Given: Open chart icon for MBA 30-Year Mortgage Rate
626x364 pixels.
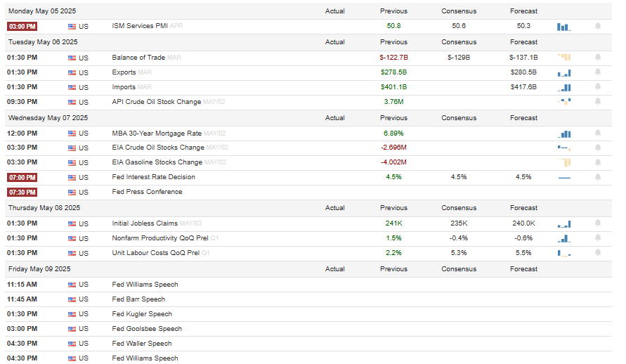Looking at the screenshot, I should coord(564,134).
